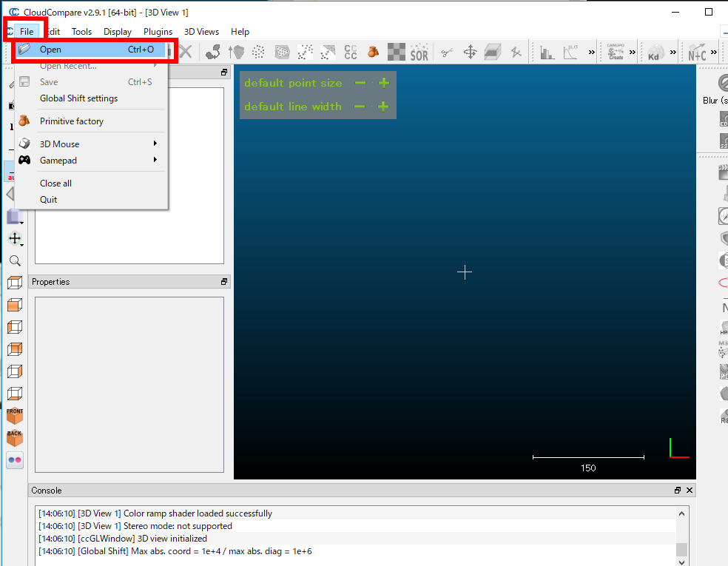Viewport: 728px width, 566px height.
Task: Click the BACK isometric view cube
Action: 15,438
